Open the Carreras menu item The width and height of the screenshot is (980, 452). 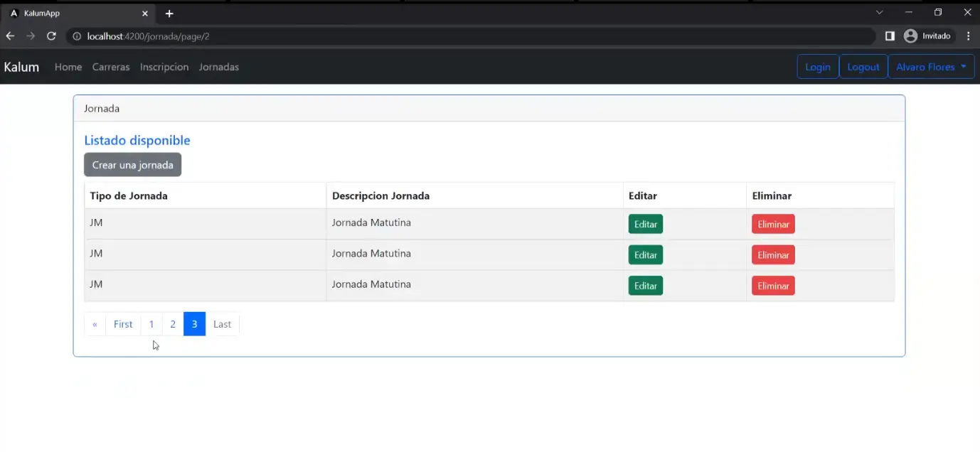coord(111,67)
